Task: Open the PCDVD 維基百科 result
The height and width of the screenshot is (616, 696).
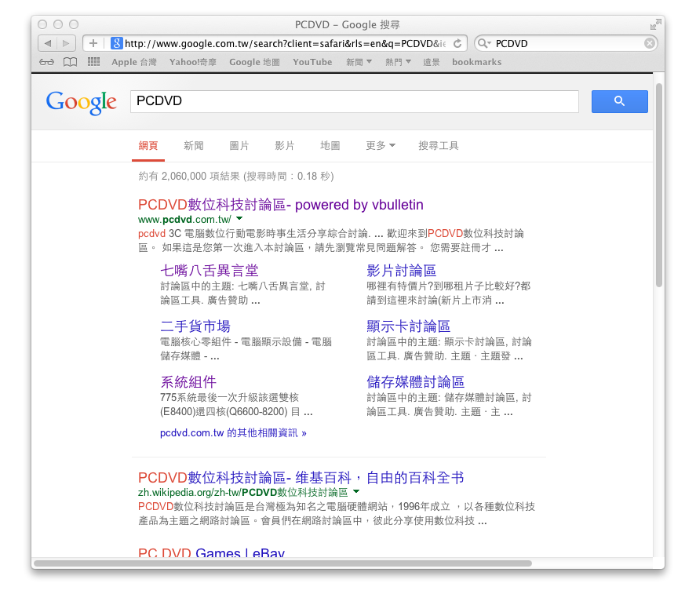Action: tap(301, 478)
